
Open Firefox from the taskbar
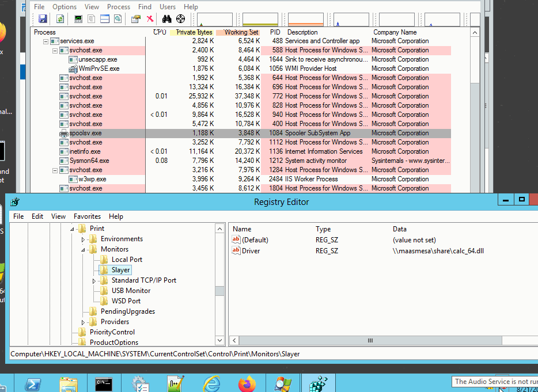pyautogui.click(x=247, y=384)
